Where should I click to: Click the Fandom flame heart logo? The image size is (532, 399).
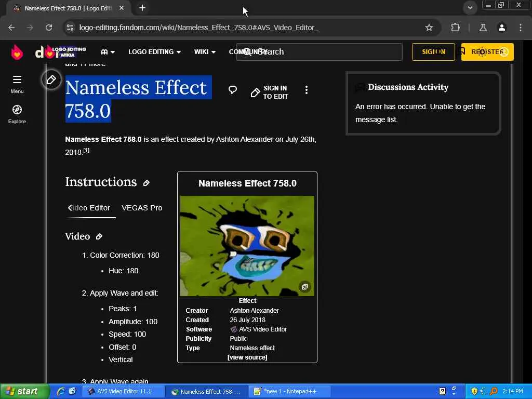tap(17, 52)
